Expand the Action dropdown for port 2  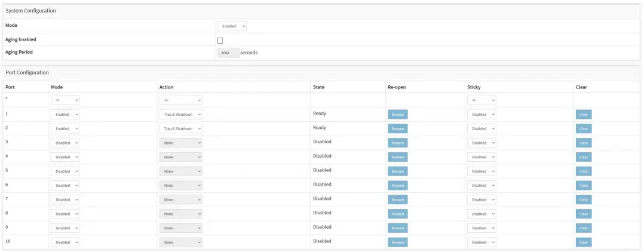(181, 128)
